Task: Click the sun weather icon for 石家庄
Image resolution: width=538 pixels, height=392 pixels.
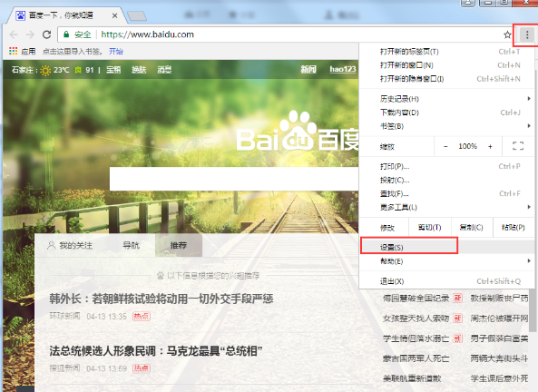Action: pos(45,71)
